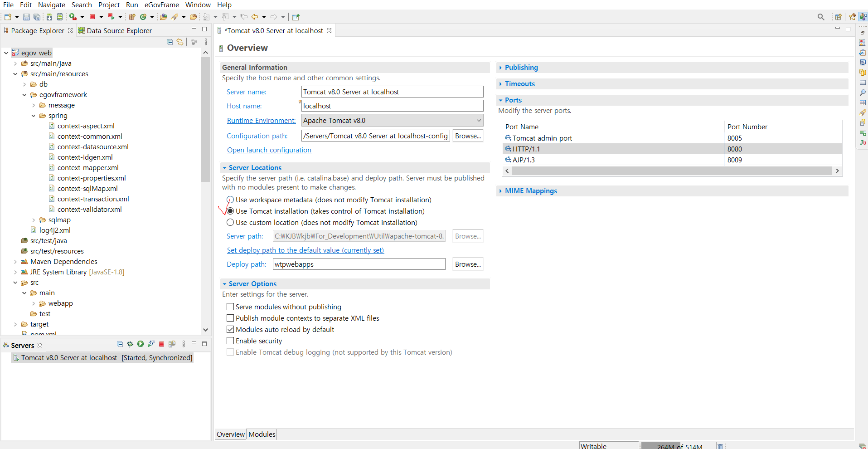Click Browse next to Configuration path
The width and height of the screenshot is (868, 449).
point(468,136)
